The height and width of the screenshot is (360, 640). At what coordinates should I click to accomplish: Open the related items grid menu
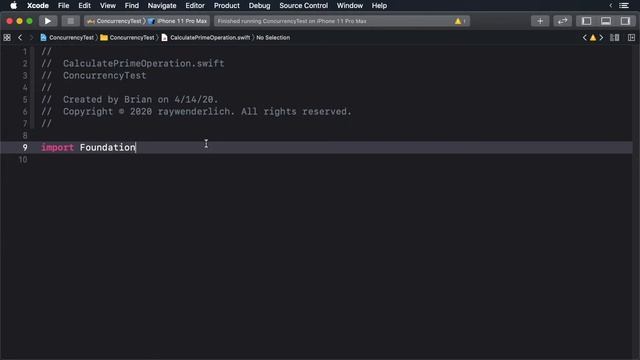click(7, 38)
